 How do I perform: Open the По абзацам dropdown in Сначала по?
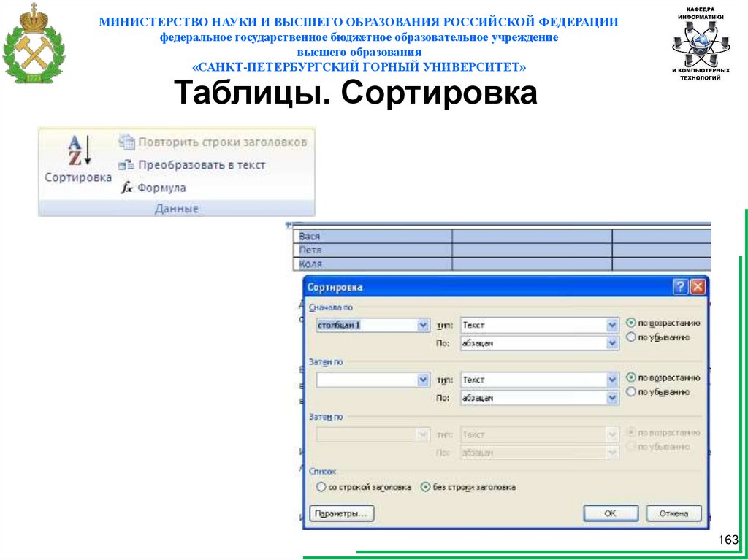[613, 343]
